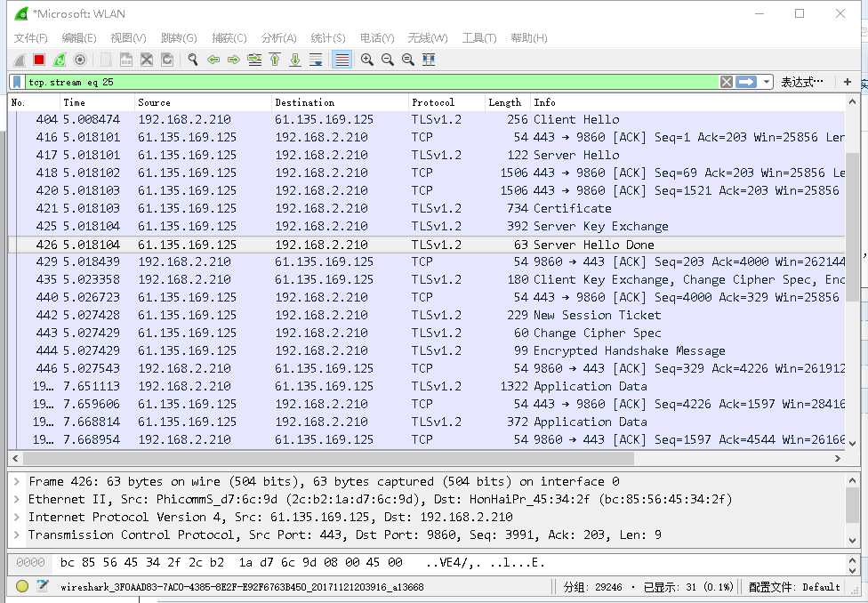Screen dimensions: 868x603
Task: Go to previous packet green left arrow
Action: click(x=213, y=60)
